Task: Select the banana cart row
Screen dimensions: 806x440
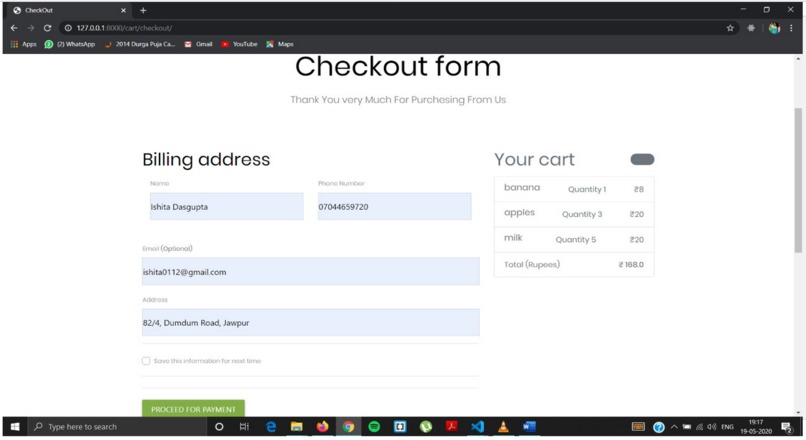Action: (574, 189)
